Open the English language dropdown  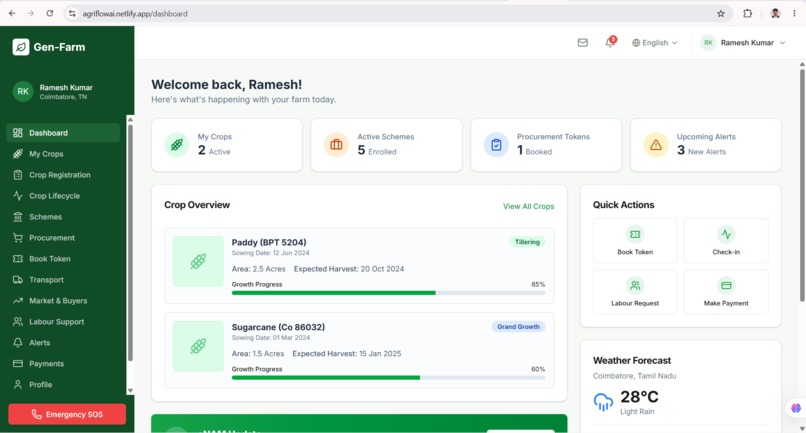pos(654,43)
